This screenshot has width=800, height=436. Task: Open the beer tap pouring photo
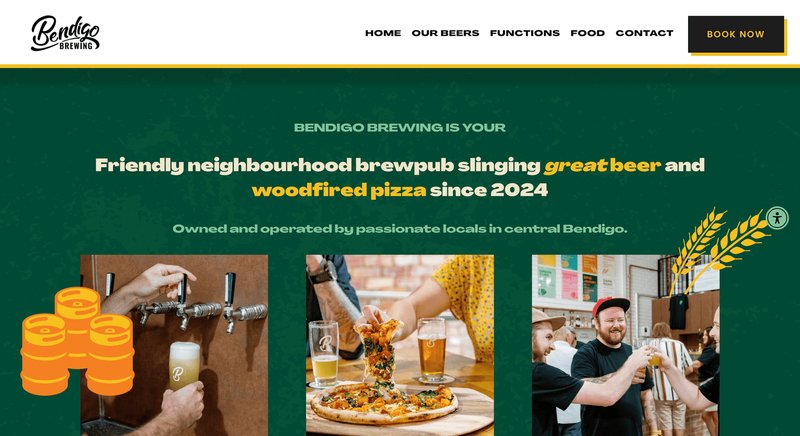pyautogui.click(x=174, y=345)
